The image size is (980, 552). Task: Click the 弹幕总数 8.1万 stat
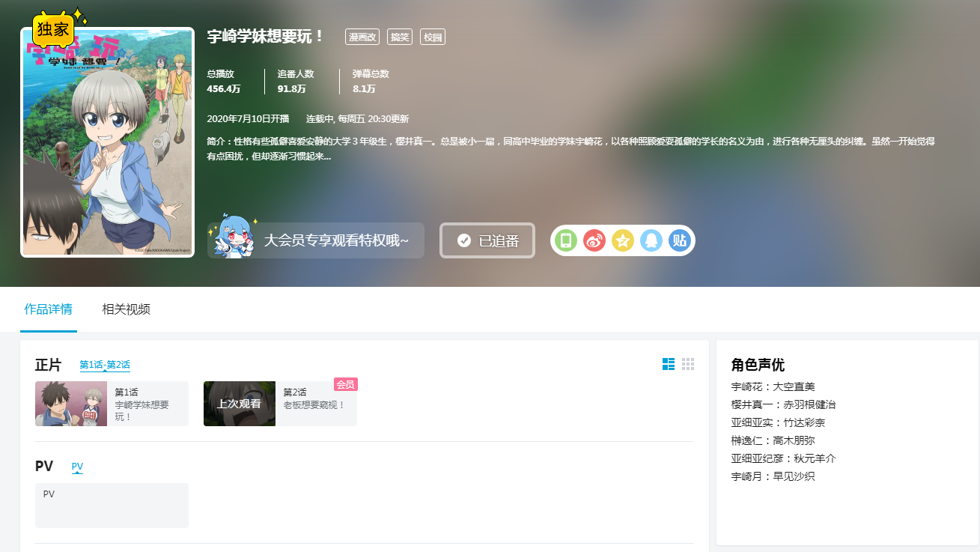(371, 81)
